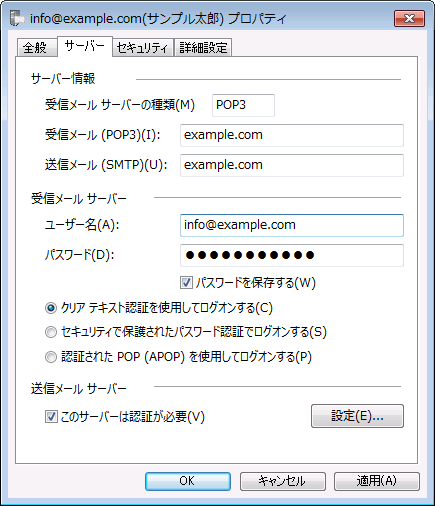The image size is (435, 506).
Task: Select クリア テキスト認証 logon option
Action: coord(51,308)
